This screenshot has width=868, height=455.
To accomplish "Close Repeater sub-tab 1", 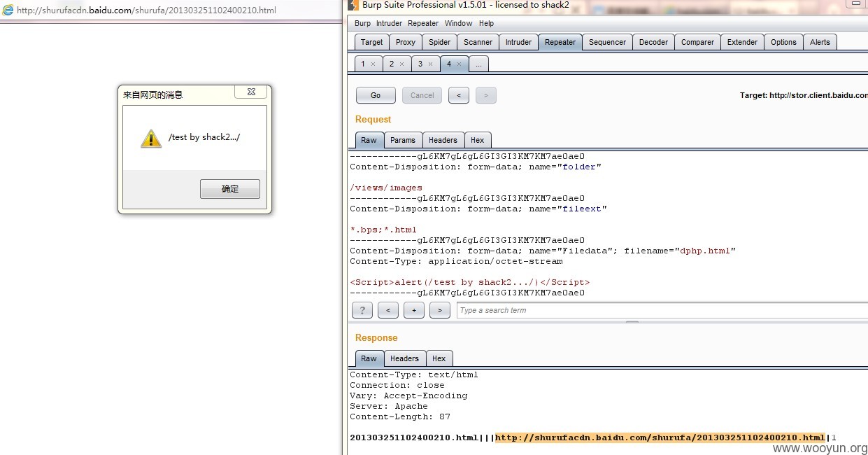I will point(373,64).
